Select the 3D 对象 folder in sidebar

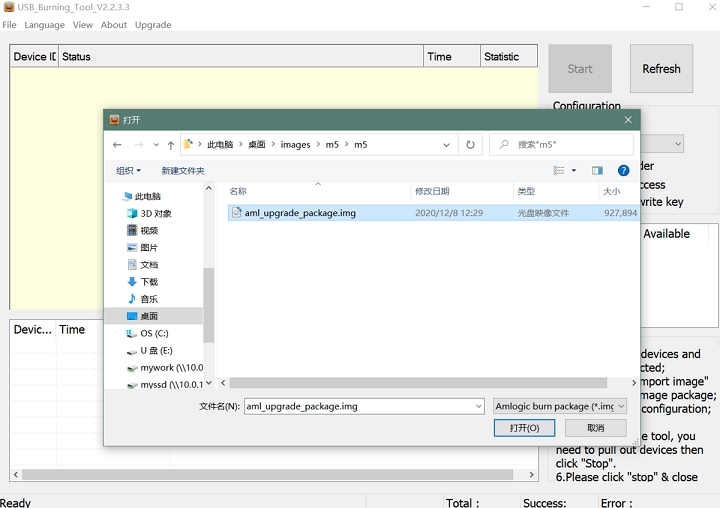coord(155,213)
